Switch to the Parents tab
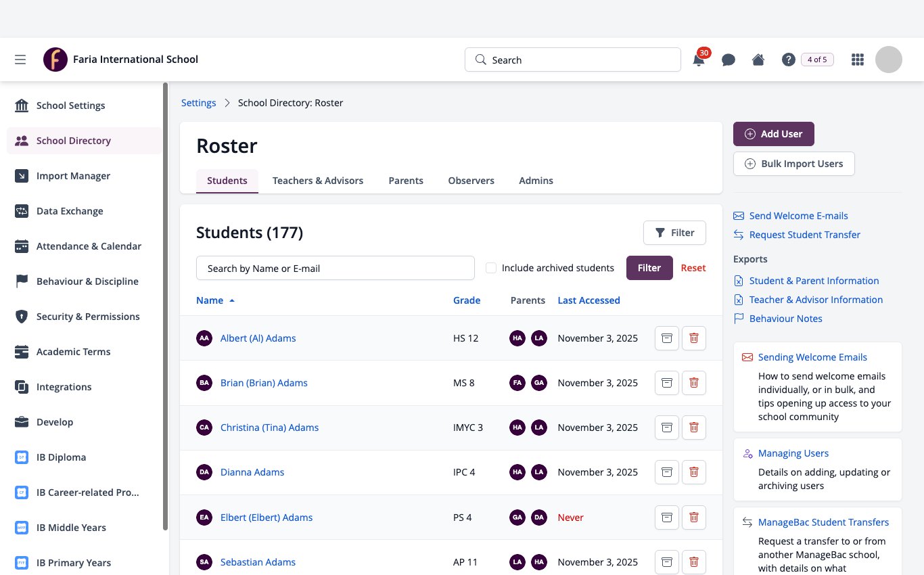This screenshot has width=924, height=575. coord(406,181)
